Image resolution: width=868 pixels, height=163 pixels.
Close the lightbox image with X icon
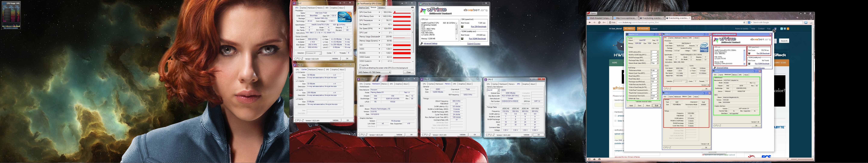[x=774, y=31]
